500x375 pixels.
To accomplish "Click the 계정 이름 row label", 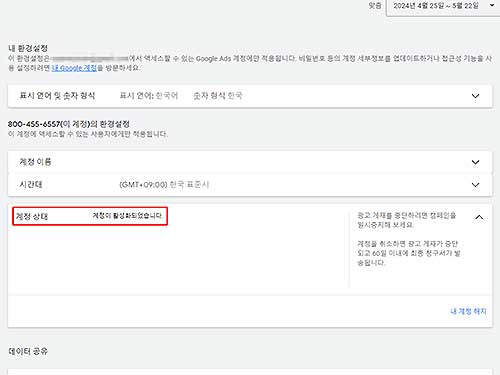I will coord(35,162).
